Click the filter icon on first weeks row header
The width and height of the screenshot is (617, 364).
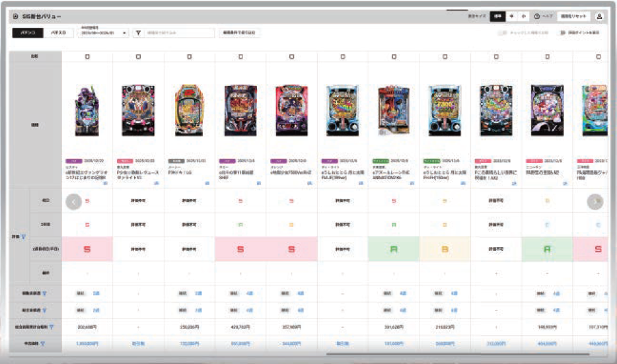(x=44, y=293)
